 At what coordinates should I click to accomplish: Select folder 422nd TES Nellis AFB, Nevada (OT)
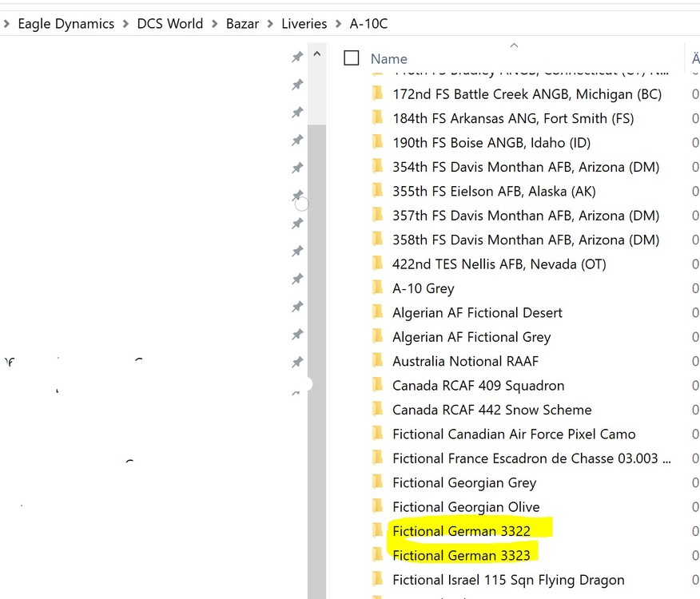point(499,264)
